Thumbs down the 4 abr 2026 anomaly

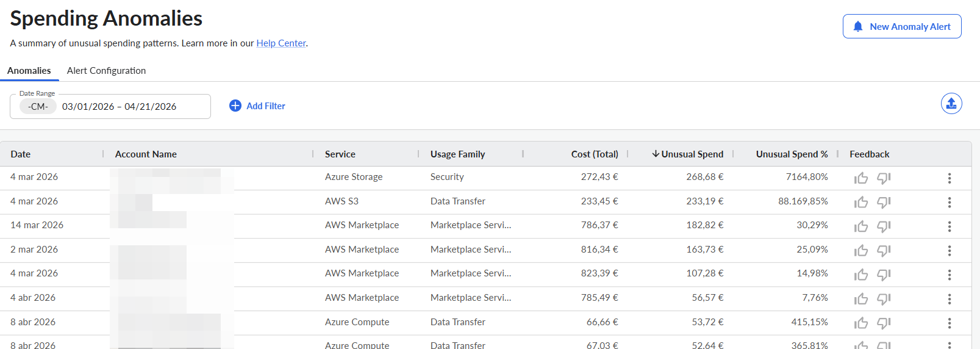tap(884, 299)
